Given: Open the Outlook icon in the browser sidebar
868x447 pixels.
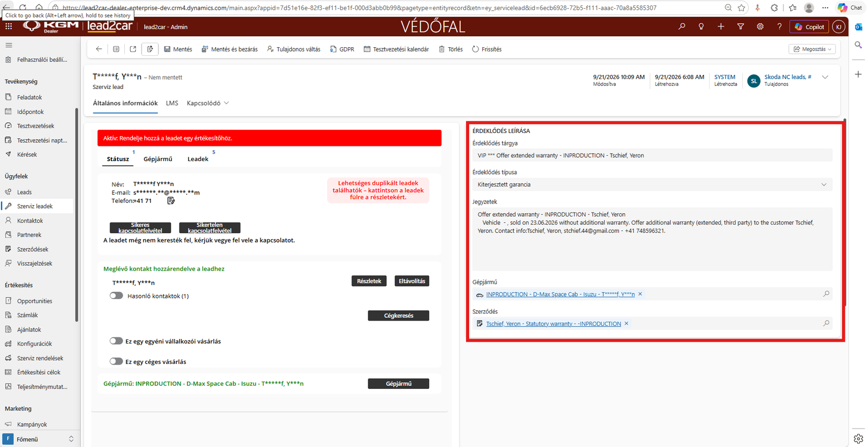Looking at the screenshot, I should click(x=858, y=27).
